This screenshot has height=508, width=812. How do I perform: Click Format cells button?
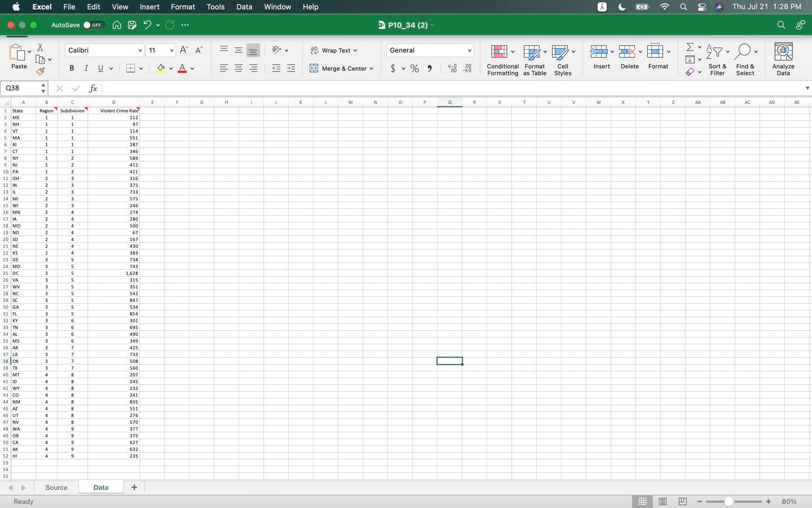pos(658,57)
